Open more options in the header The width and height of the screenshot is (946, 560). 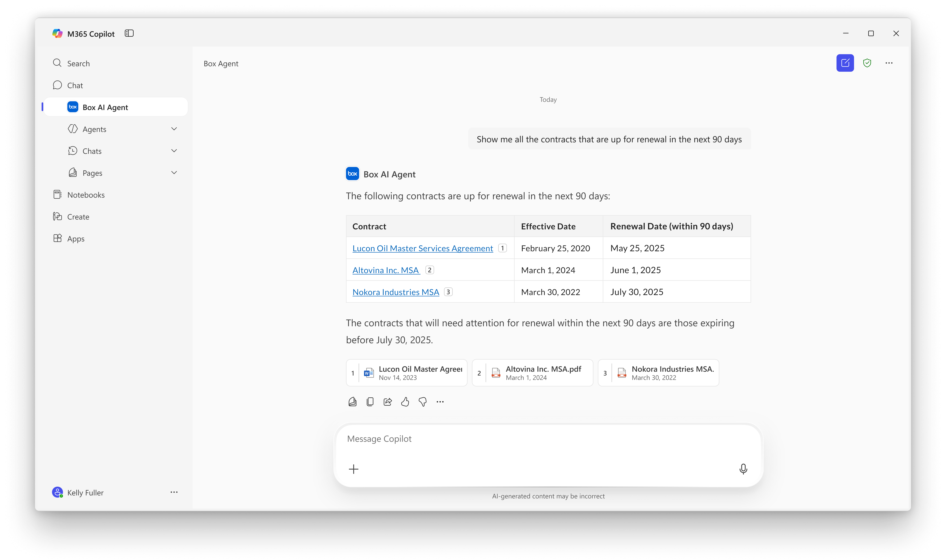point(889,63)
